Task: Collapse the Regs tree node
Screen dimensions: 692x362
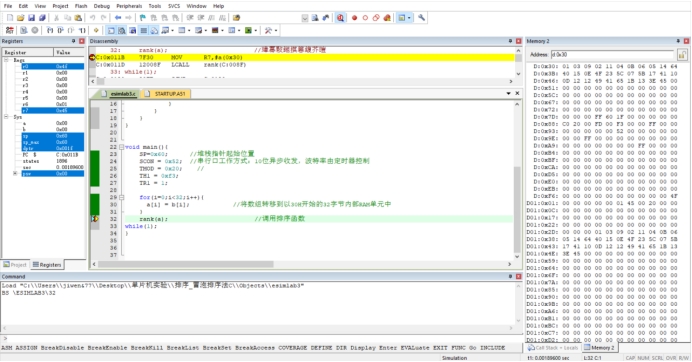Action: pyautogui.click(x=6, y=60)
